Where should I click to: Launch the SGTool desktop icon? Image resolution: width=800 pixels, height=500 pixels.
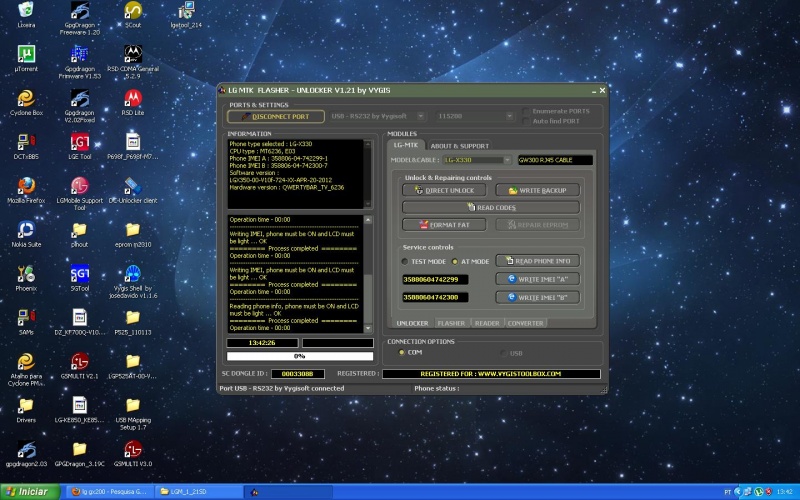(80, 278)
